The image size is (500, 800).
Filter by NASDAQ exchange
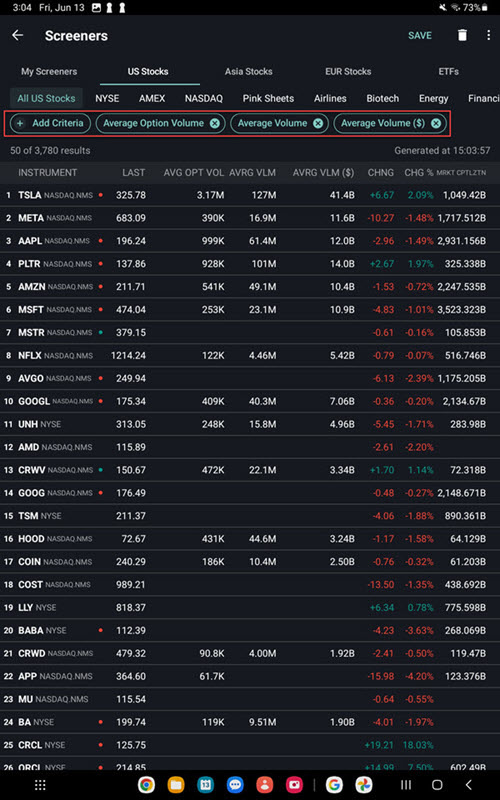point(204,98)
